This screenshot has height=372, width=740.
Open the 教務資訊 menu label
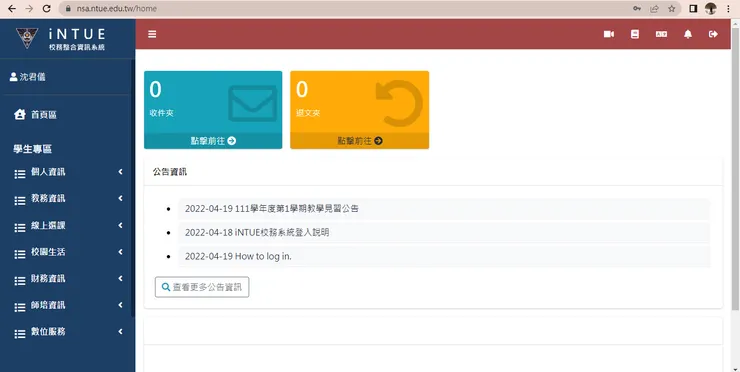tap(48, 198)
